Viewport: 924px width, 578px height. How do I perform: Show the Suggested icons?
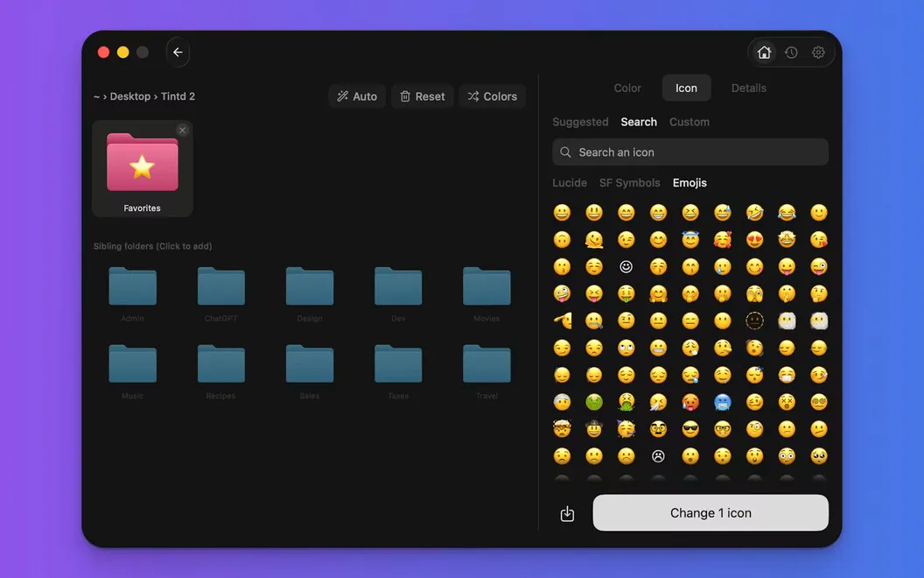tap(580, 122)
